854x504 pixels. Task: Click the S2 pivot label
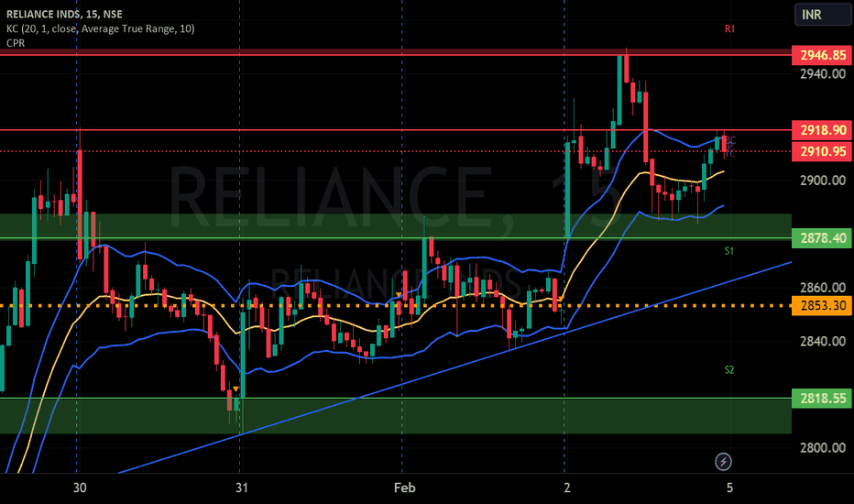pos(729,370)
